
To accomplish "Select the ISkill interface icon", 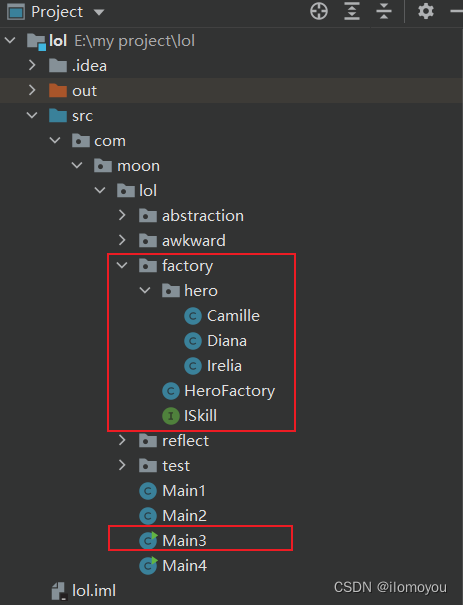I will point(171,416).
